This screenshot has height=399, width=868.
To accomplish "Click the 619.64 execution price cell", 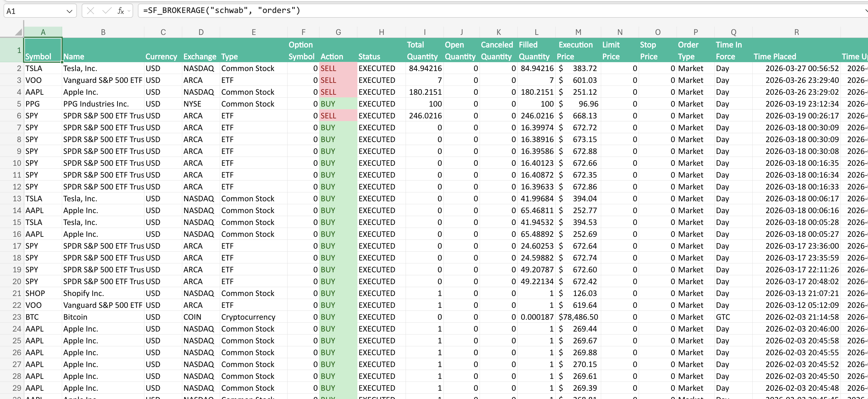I will pyautogui.click(x=578, y=305).
